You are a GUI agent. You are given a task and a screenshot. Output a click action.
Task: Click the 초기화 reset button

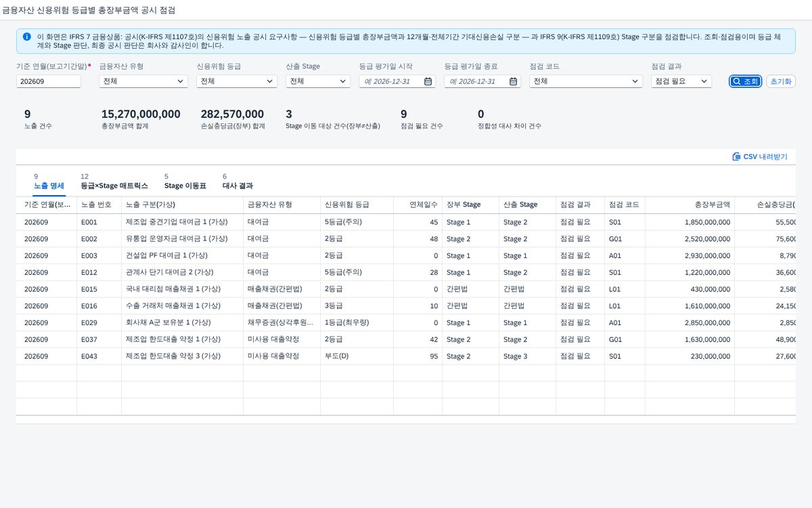781,81
